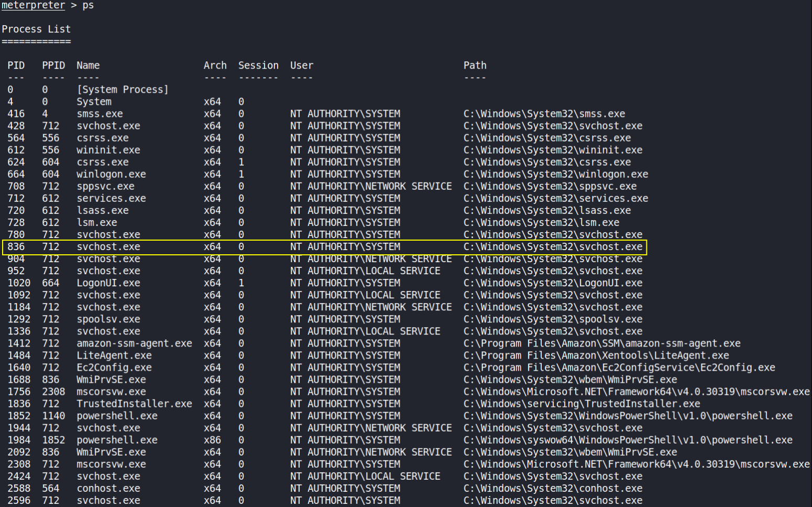812x507 pixels.
Task: Select NETWORK SERVICE user in PID 2092 row
Action: (371, 452)
